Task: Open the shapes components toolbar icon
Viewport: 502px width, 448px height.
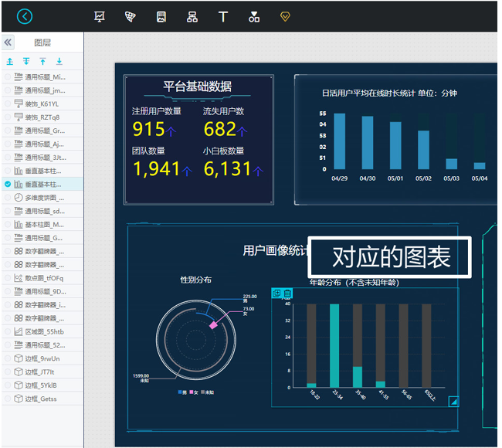Action: (x=254, y=16)
